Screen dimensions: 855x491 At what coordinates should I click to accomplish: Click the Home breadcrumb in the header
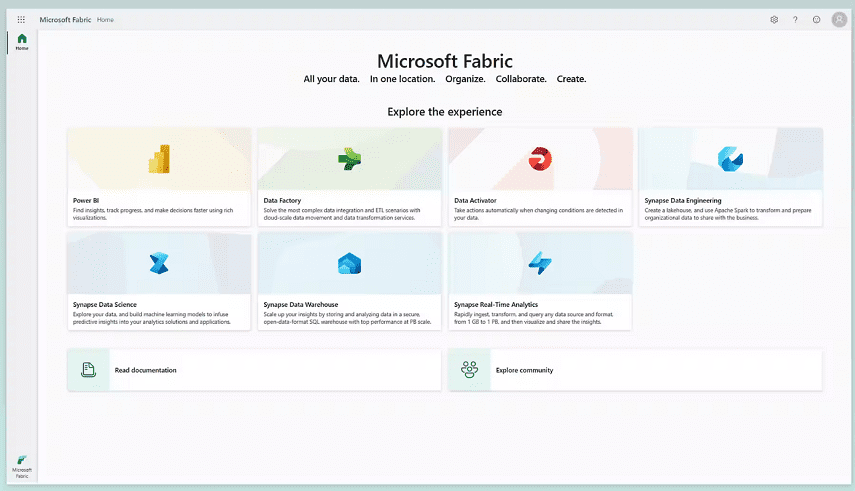coord(105,20)
